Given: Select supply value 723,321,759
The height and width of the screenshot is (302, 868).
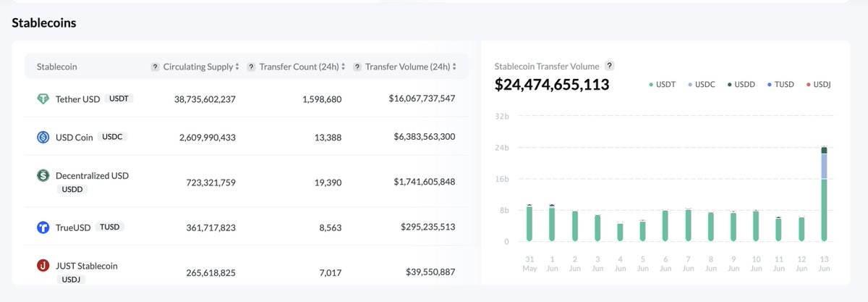Looking at the screenshot, I should click(211, 183).
